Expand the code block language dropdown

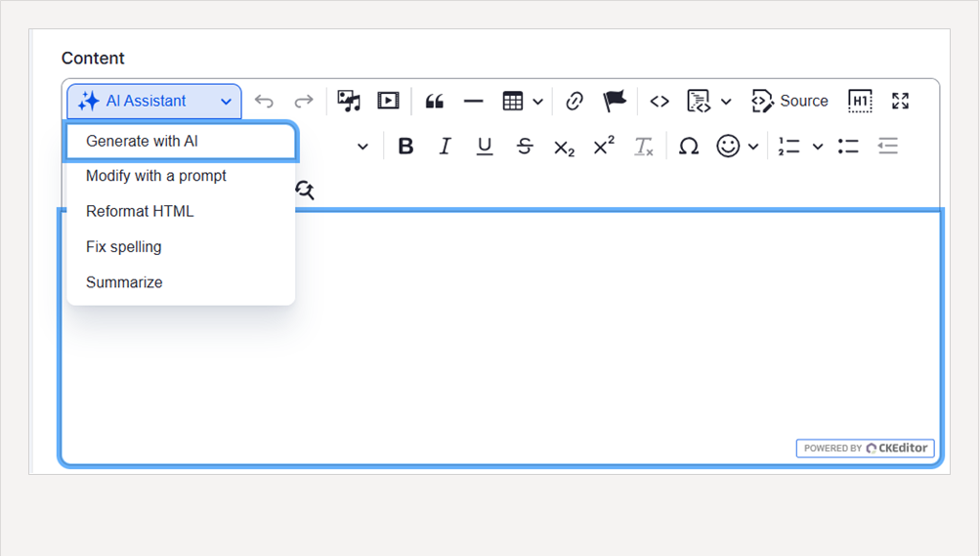tap(726, 102)
